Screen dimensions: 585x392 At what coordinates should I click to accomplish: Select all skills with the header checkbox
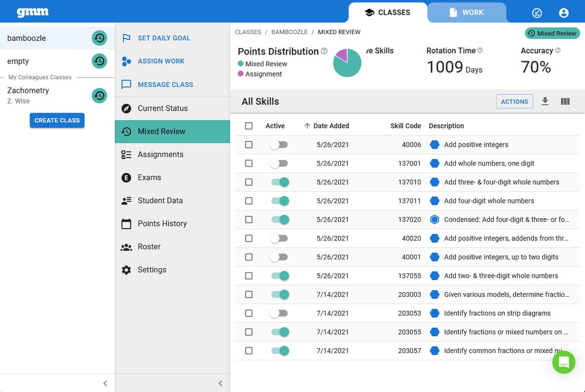(249, 125)
